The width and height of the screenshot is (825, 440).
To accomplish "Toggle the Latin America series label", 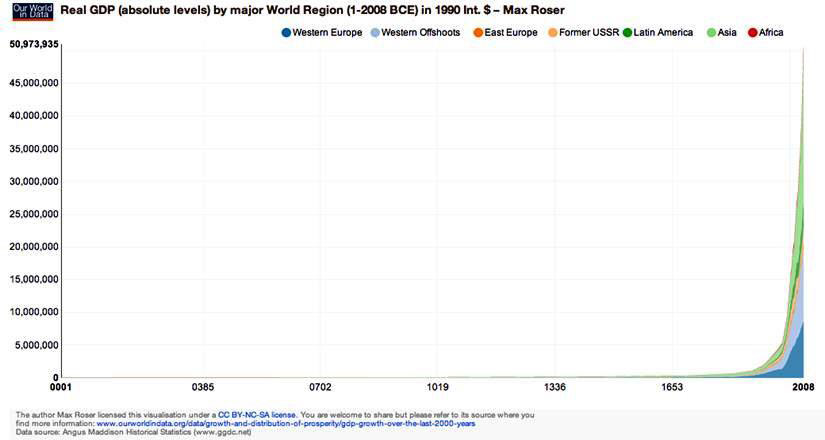I will point(664,33).
